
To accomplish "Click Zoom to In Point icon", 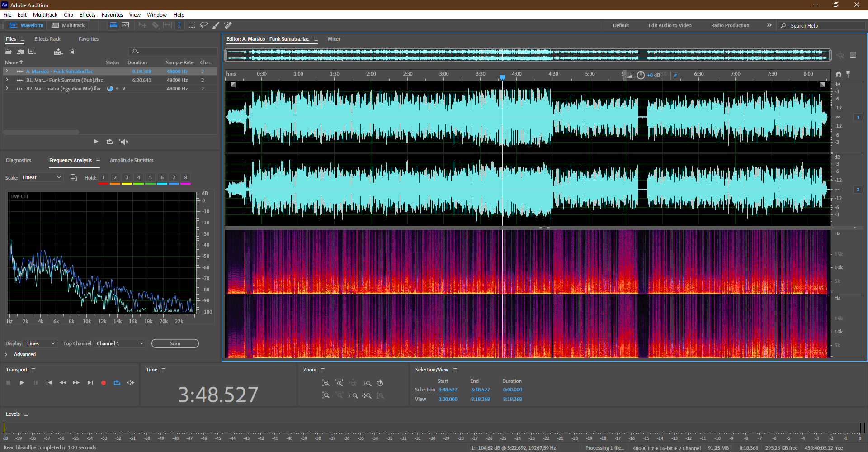I will (353, 395).
